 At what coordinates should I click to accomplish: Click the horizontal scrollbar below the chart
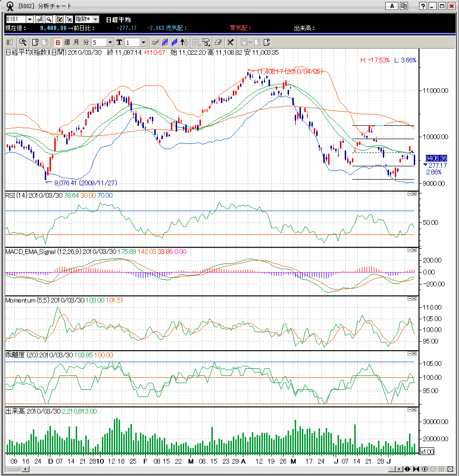point(214,469)
